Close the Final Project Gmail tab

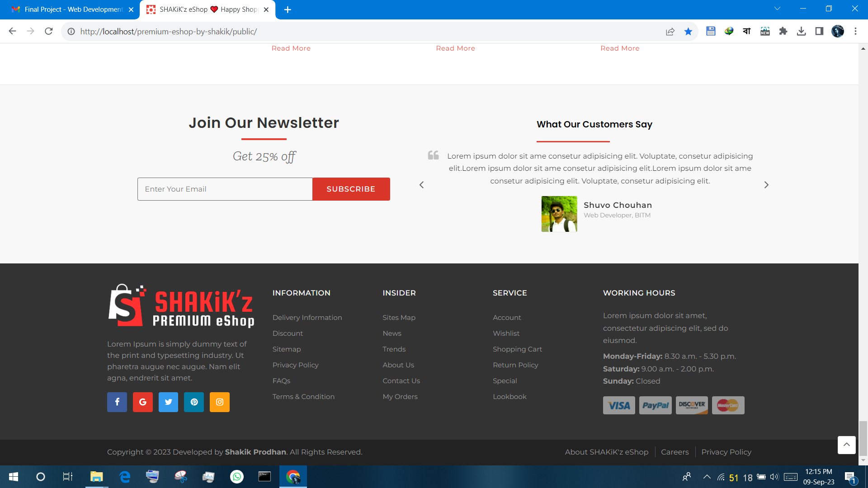(131, 9)
